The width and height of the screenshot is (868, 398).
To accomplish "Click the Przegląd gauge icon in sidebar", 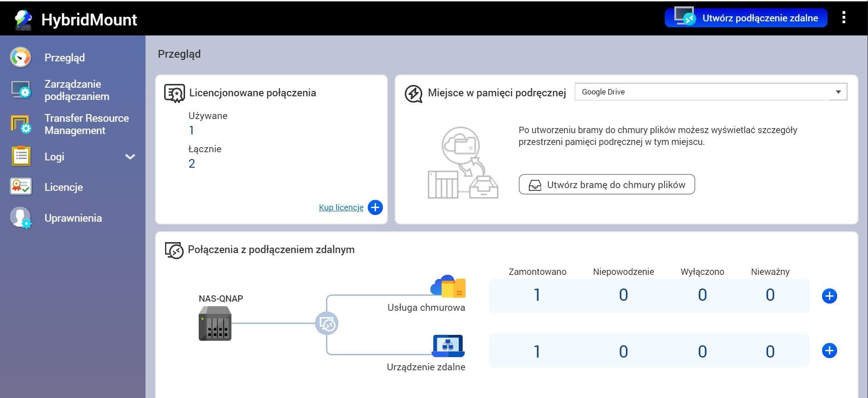I will [20, 58].
